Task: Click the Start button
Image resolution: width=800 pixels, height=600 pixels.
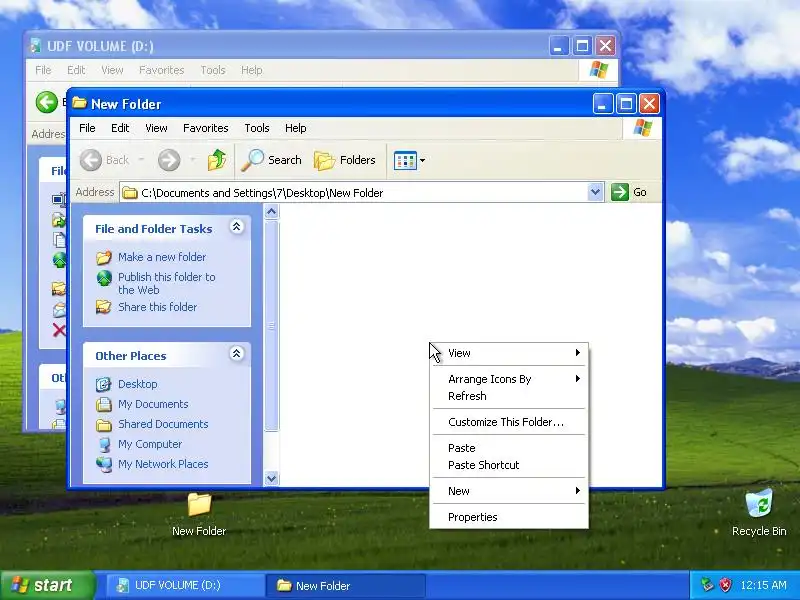Action: point(47,585)
